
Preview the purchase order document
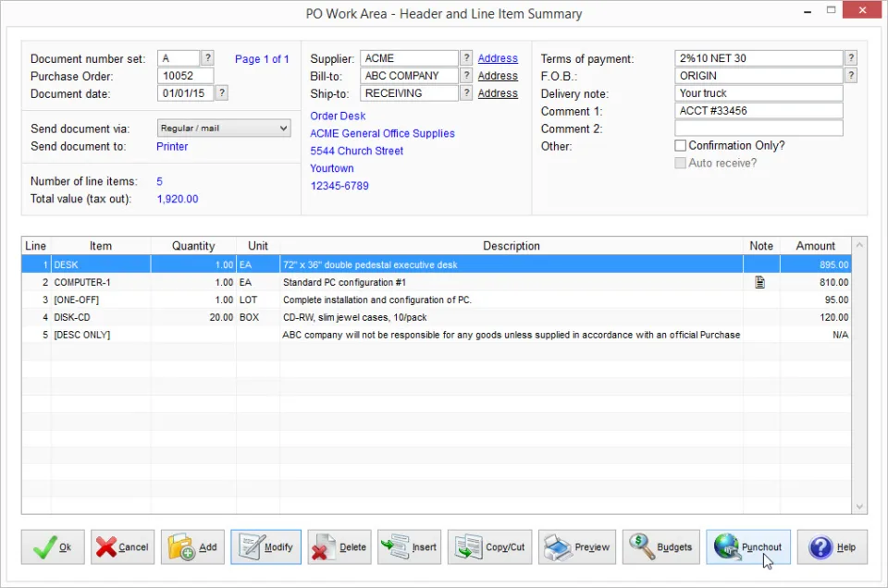pyautogui.click(x=577, y=546)
